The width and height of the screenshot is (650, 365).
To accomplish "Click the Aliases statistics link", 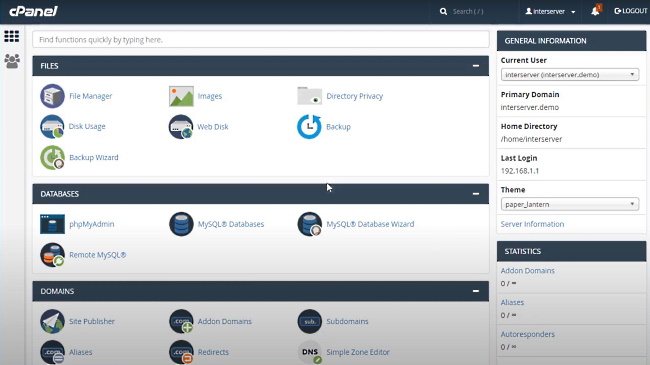I will [512, 302].
